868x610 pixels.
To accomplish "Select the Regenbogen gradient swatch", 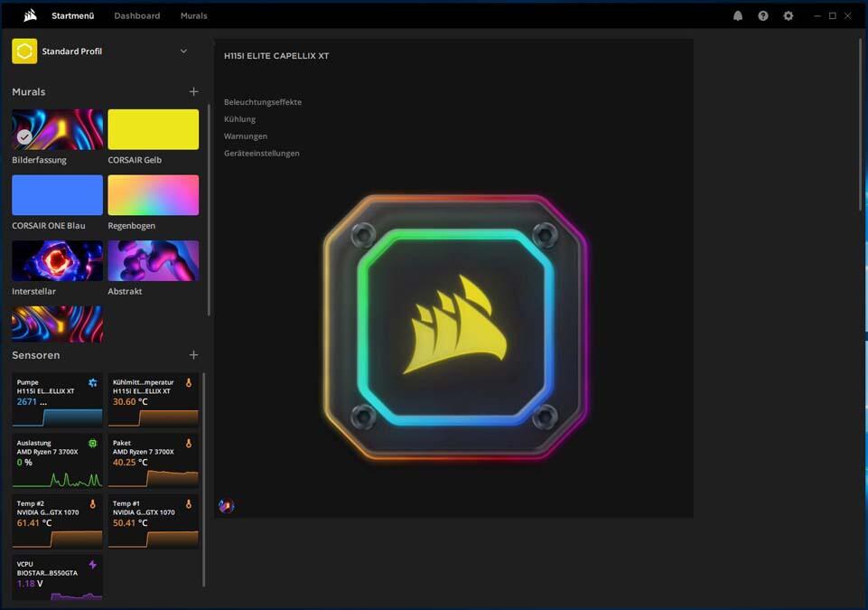I will pos(154,195).
